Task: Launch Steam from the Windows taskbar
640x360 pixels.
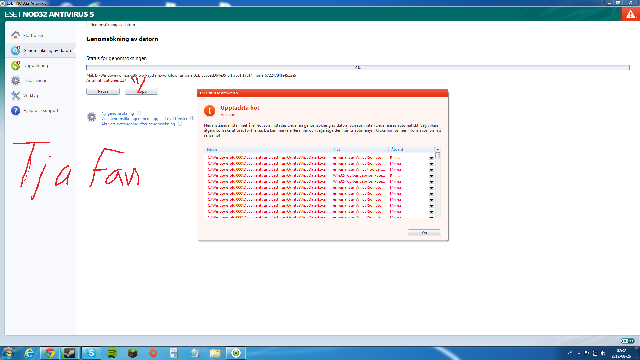Action: pyautogui.click(x=70, y=353)
